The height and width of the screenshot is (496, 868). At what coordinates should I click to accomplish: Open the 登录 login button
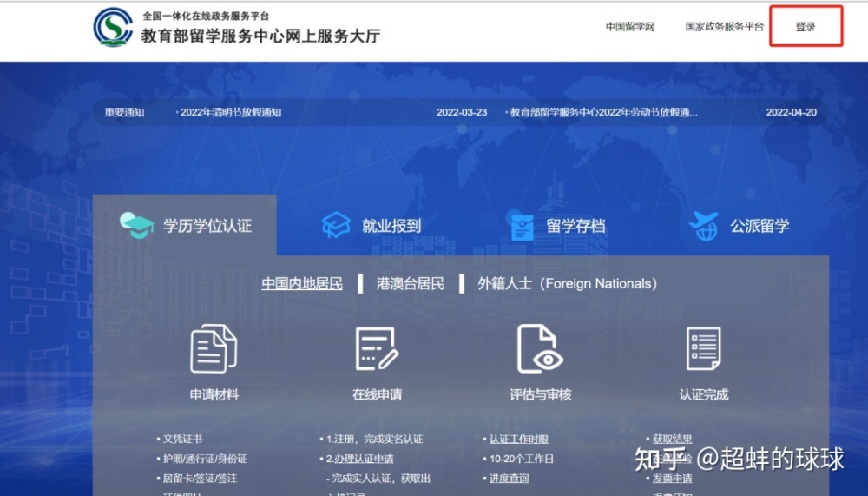point(806,27)
